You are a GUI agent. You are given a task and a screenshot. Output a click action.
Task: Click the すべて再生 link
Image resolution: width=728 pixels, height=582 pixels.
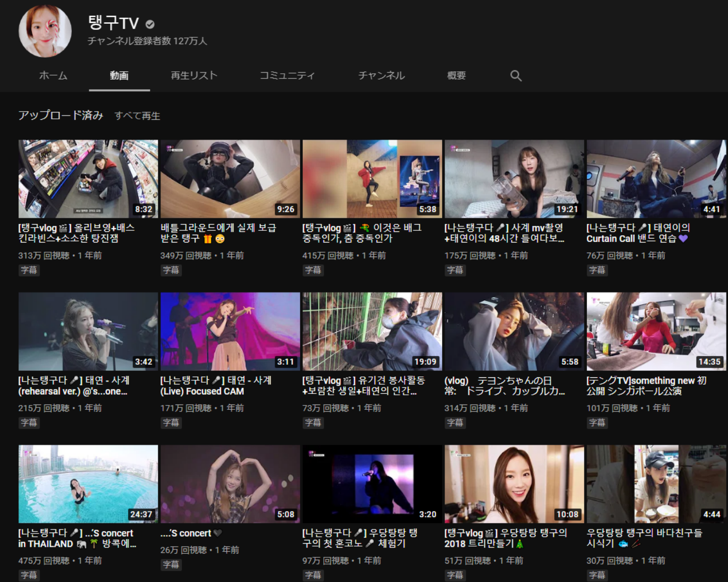[x=138, y=116]
